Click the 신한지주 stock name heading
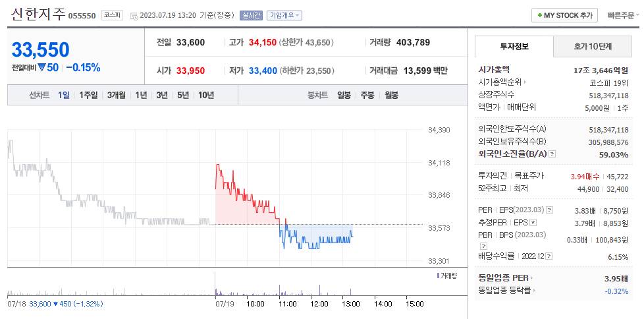 coord(38,14)
